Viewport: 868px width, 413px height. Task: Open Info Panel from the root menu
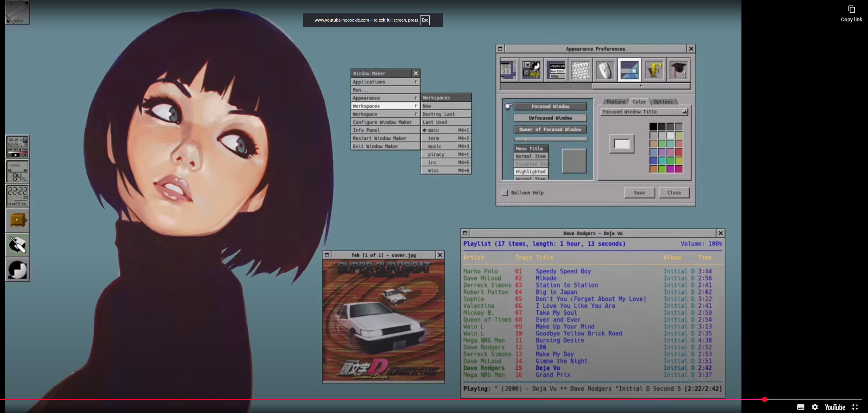(385, 130)
